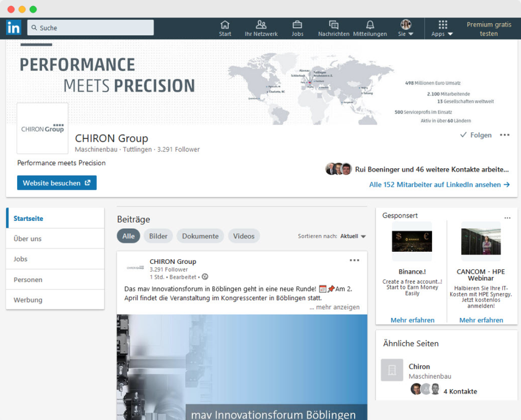Image resolution: width=521 pixels, height=420 pixels.
Task: Open Ihr Netzwerk people icon
Action: pos(261,25)
